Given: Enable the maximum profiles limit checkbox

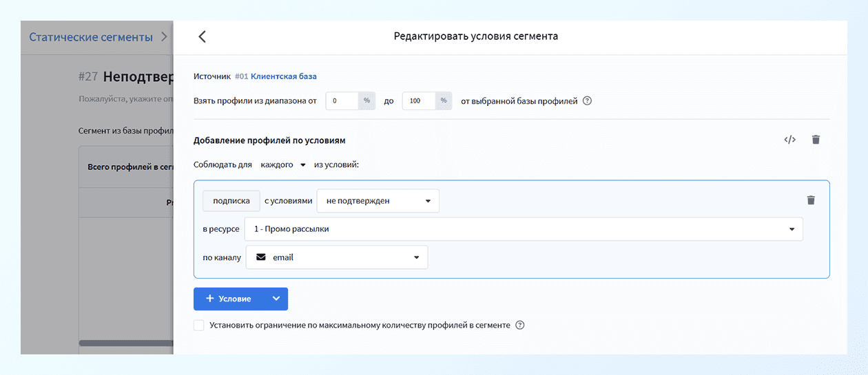Looking at the screenshot, I should (199, 325).
